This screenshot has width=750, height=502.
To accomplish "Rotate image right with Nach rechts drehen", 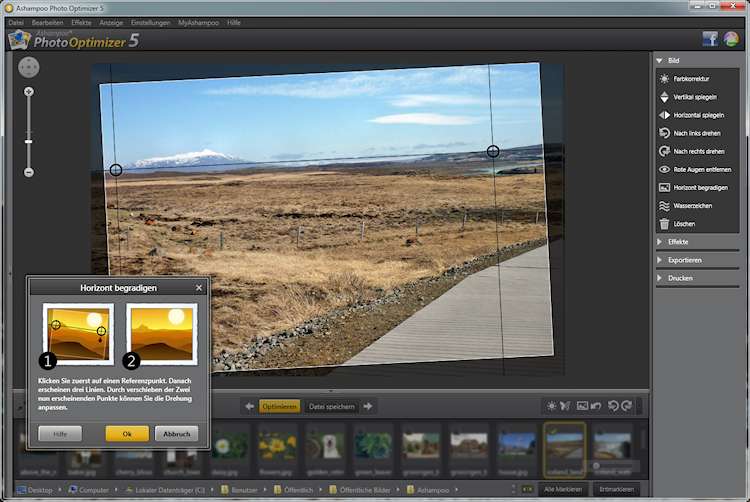I will (x=665, y=151).
